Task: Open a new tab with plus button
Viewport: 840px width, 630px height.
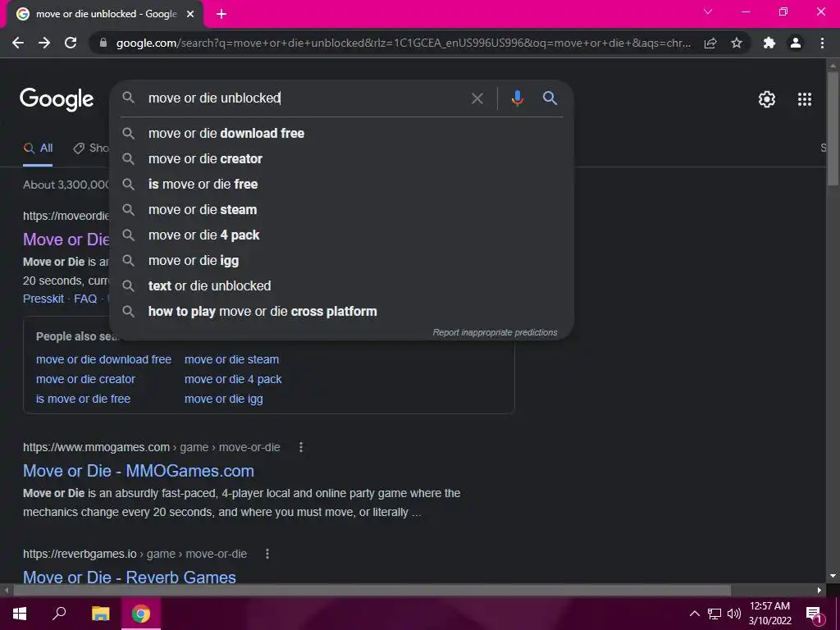Action: pos(221,14)
